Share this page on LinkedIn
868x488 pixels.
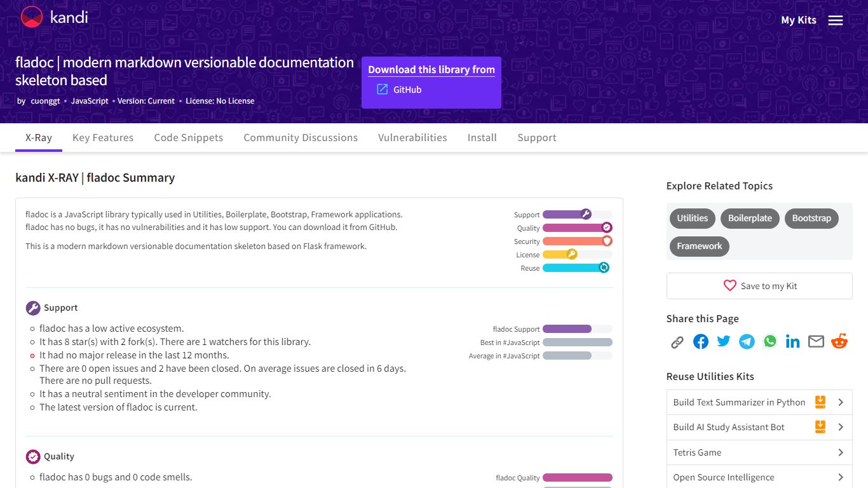coord(793,342)
